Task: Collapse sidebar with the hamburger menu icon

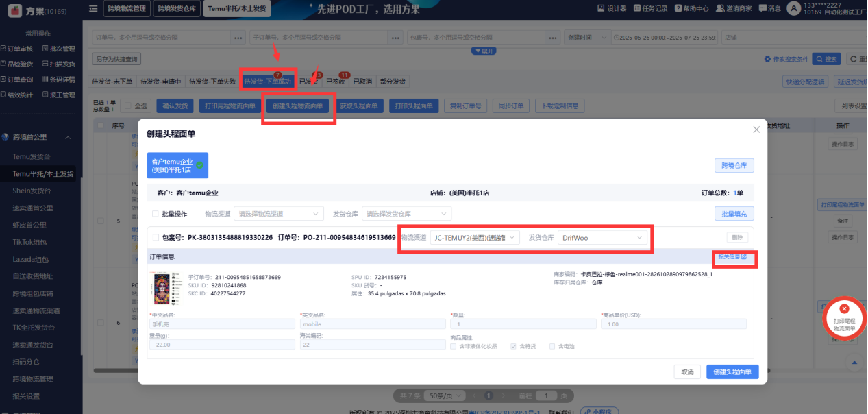Action: pyautogui.click(x=93, y=9)
